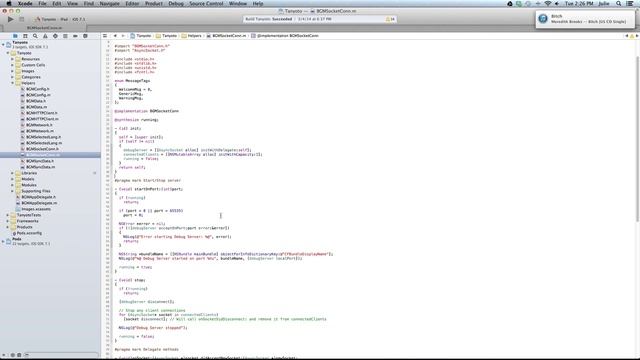Select the BGMSocketConn.m tab
The width and height of the screenshot is (640, 360).
pyautogui.click(x=44, y=28)
